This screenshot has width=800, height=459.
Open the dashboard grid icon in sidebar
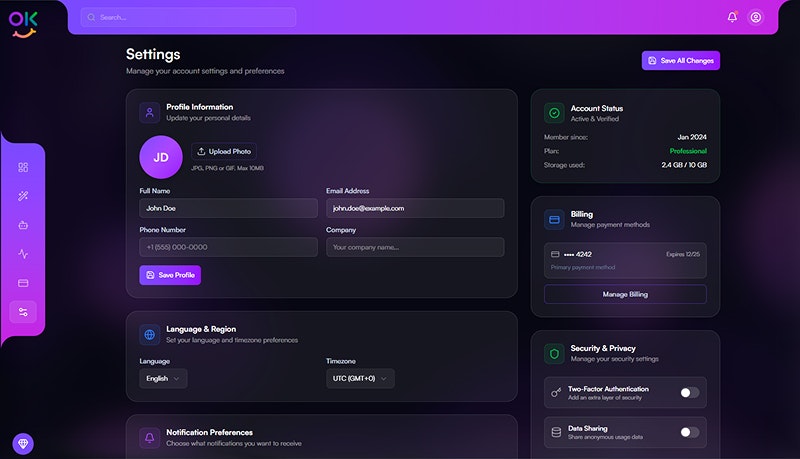click(23, 167)
